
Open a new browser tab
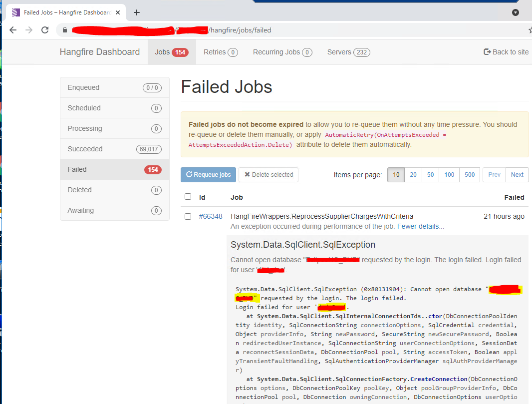pyautogui.click(x=136, y=12)
